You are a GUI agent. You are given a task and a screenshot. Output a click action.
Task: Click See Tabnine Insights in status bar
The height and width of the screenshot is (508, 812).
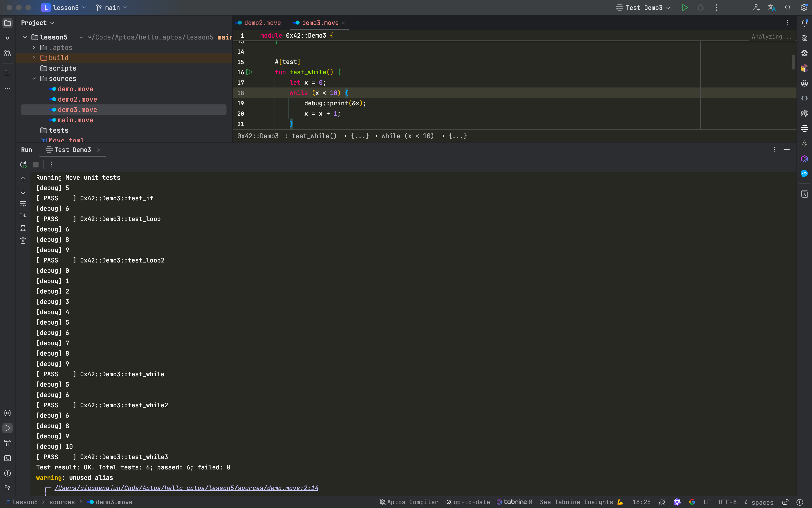pos(582,502)
